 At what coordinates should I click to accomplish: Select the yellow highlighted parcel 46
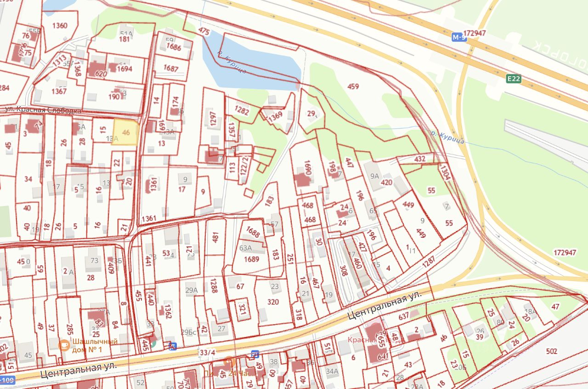(x=125, y=132)
